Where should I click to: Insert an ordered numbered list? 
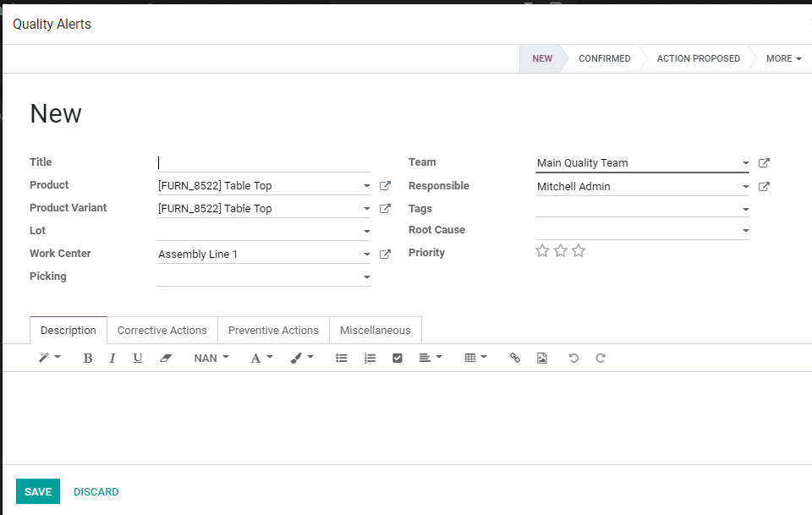point(370,358)
